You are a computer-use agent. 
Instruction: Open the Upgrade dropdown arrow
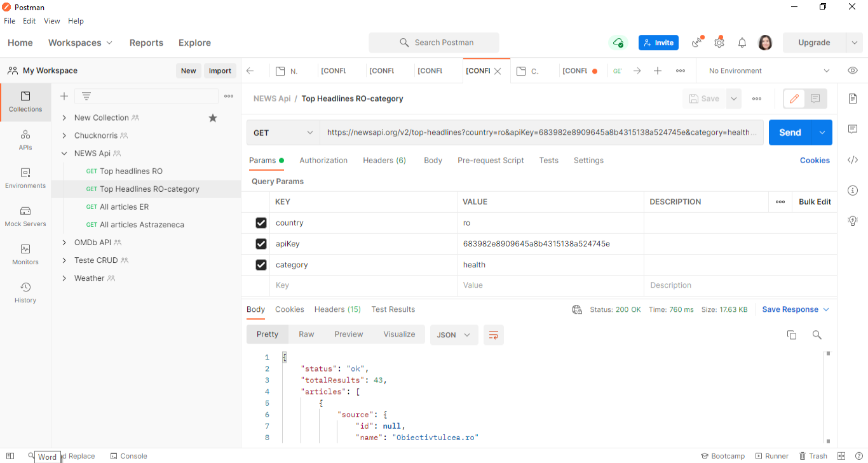point(854,43)
